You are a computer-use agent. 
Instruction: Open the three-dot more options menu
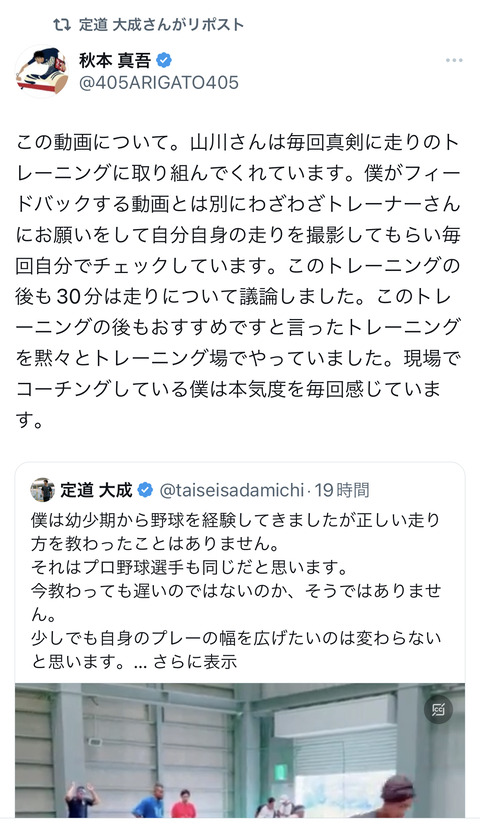tap(454, 60)
